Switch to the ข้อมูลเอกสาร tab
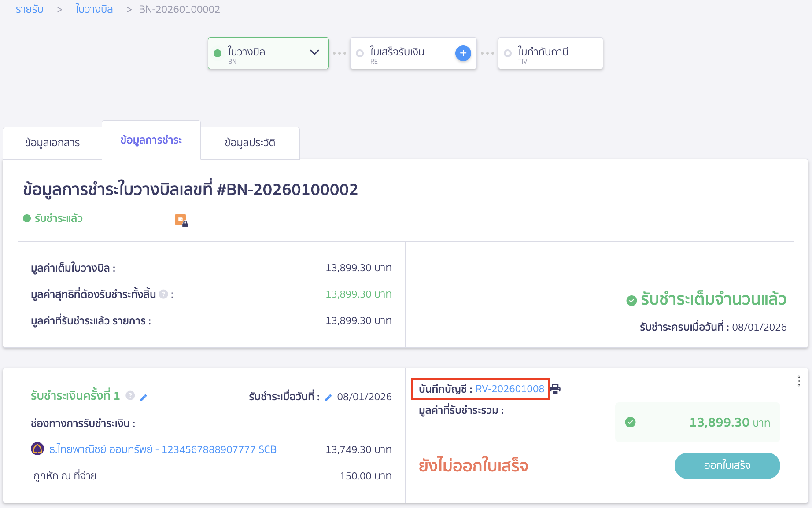Image resolution: width=812 pixels, height=508 pixels. pos(52,142)
